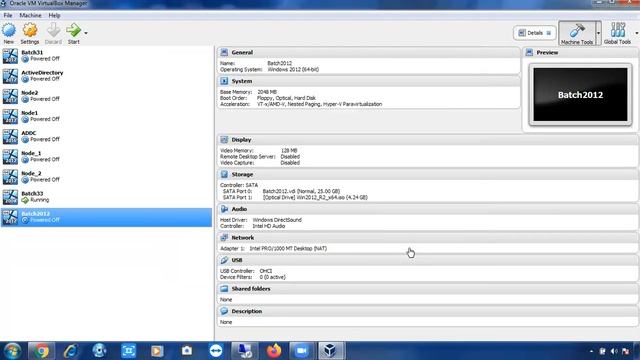Viewport: 640px width, 360px height.
Task: Click the Description section bubble icon
Action: (224, 311)
